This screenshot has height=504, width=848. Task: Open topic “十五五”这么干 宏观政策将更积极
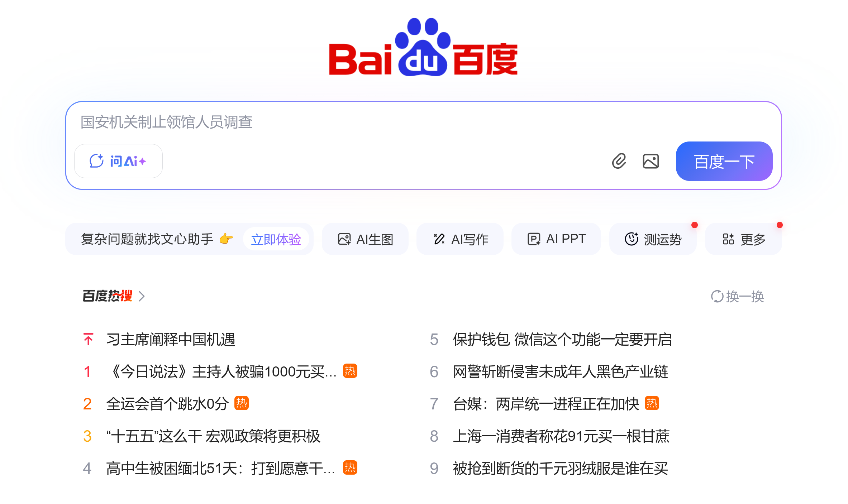click(x=213, y=436)
